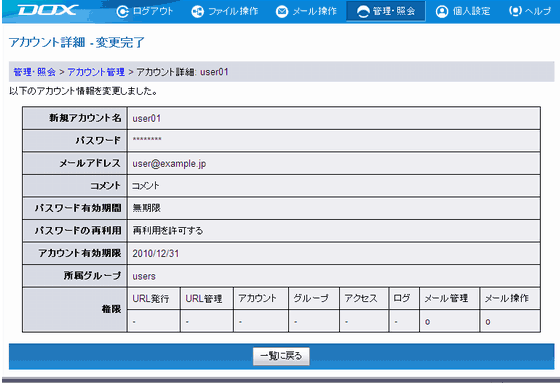The height and width of the screenshot is (383, 560).
Task: Click the URL管理 permission header
Action: click(x=204, y=298)
